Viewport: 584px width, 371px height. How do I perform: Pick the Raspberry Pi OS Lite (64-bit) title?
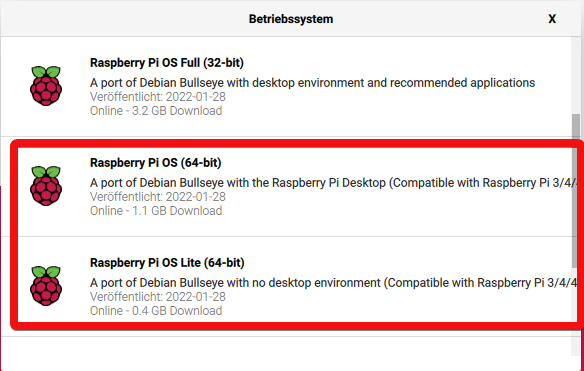point(167,263)
